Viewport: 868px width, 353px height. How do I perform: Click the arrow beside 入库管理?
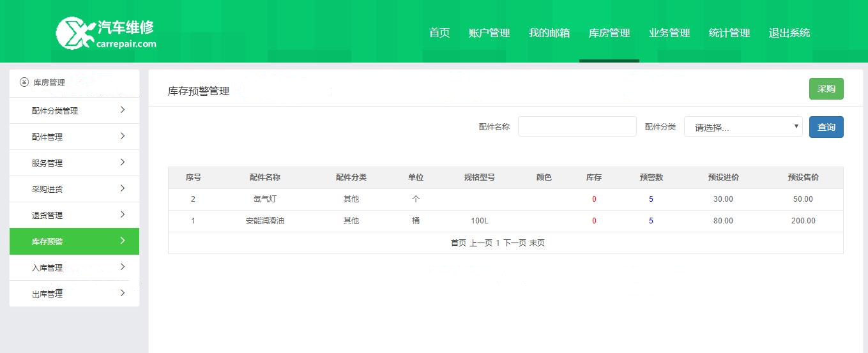123,267
